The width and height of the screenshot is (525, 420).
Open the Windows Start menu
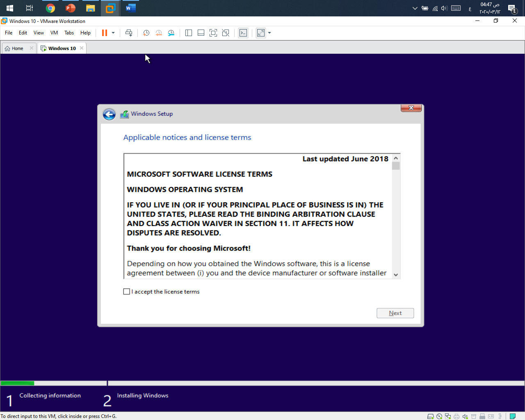click(10, 8)
